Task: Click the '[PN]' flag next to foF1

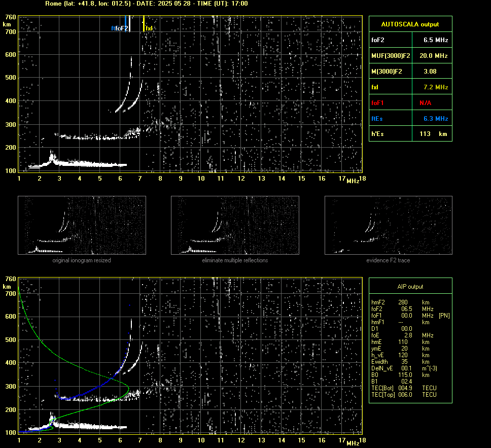Action: click(444, 316)
